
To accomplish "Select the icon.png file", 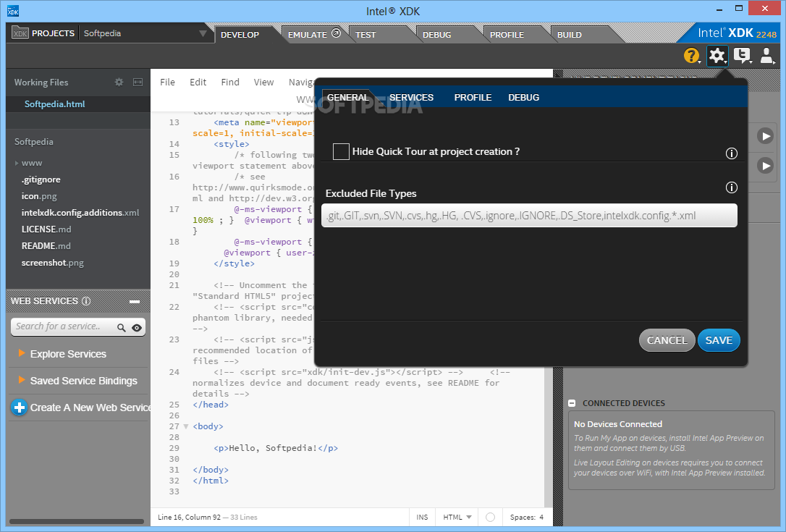I will point(39,196).
